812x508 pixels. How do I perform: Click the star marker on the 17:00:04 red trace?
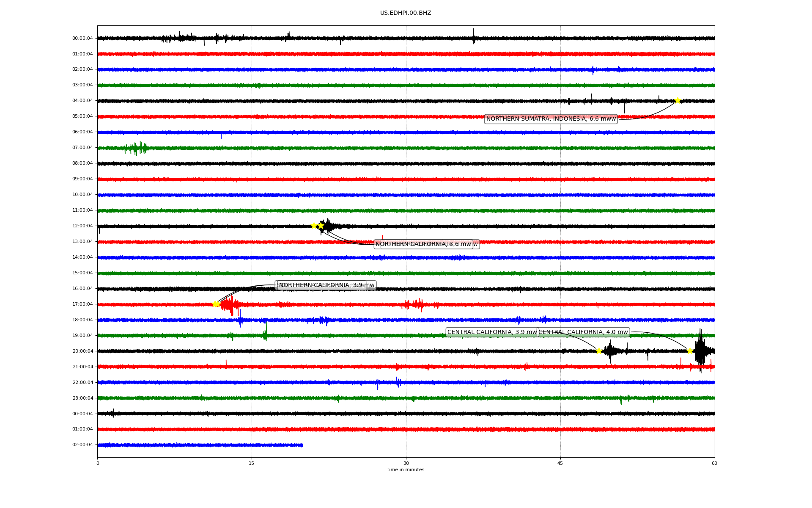coord(216,304)
